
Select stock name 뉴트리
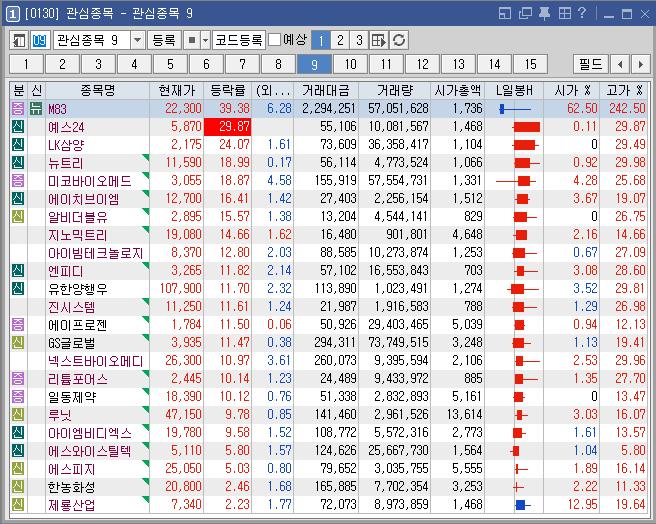66,163
